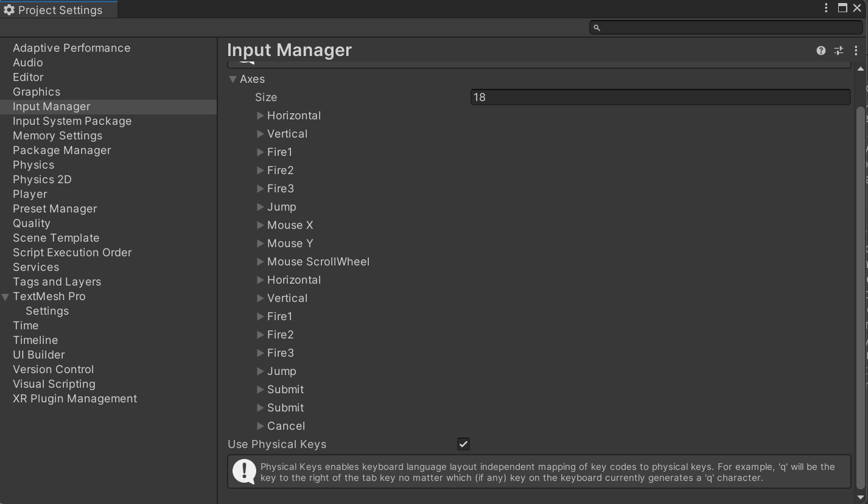The image size is (868, 504).
Task: Open the presets selector icon
Action: (x=839, y=51)
